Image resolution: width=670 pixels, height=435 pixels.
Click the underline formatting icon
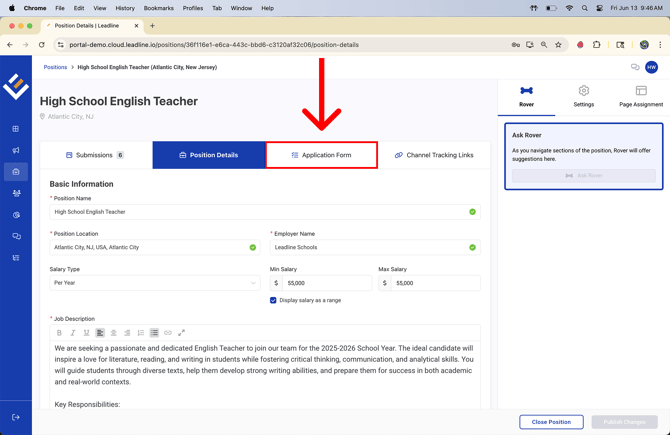[x=86, y=333]
